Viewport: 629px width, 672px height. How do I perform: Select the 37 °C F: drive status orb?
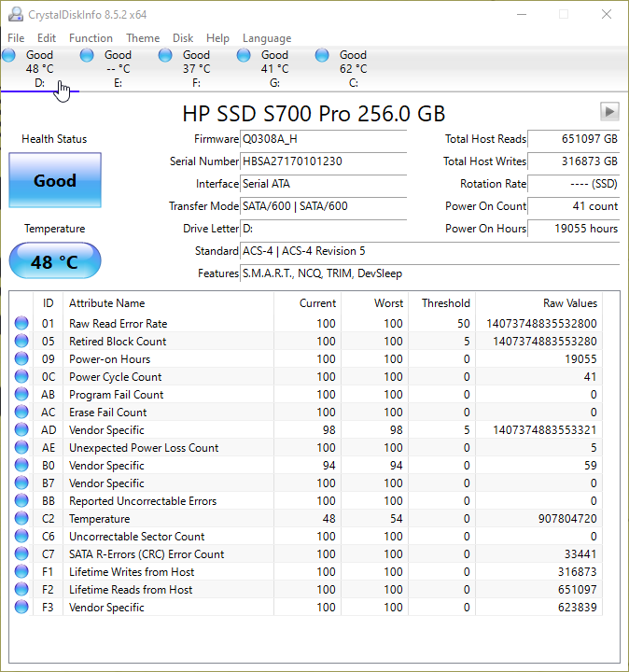(165, 56)
